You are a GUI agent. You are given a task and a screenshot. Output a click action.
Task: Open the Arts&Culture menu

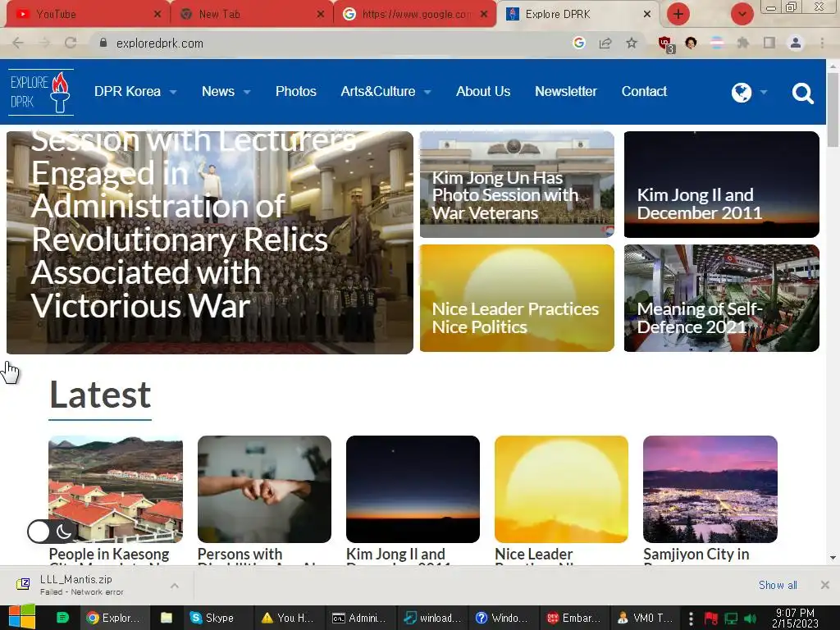377,92
